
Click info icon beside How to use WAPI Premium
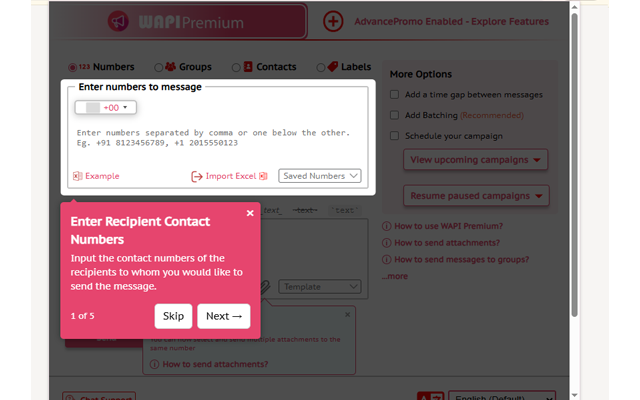[x=386, y=226]
